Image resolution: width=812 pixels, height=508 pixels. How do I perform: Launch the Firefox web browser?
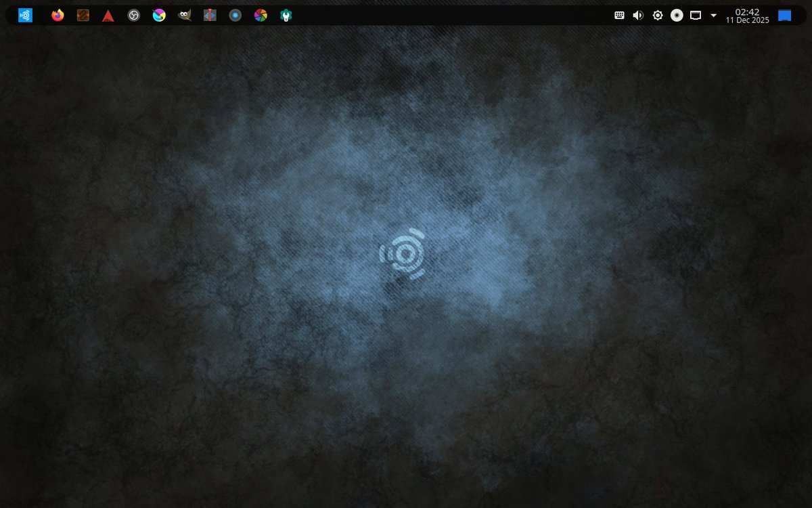[x=58, y=14]
